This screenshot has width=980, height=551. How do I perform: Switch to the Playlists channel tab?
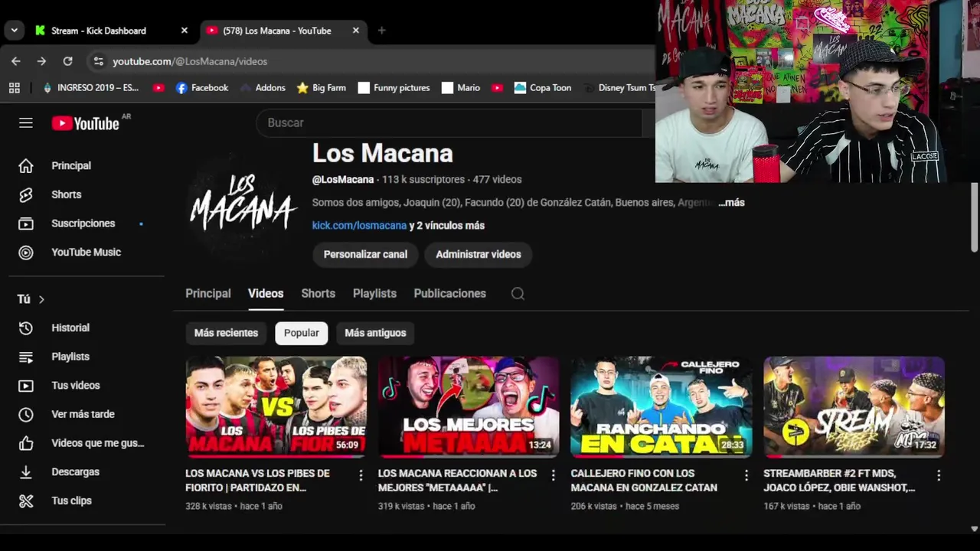pos(374,294)
